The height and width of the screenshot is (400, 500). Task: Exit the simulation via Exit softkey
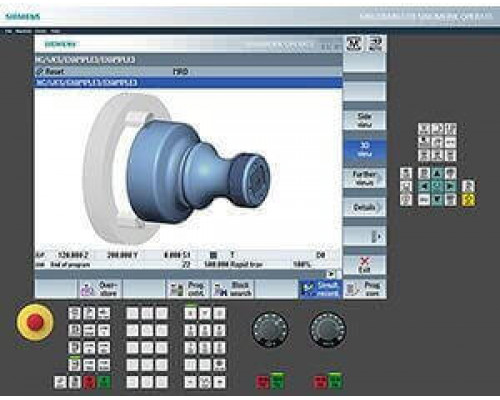pos(365,265)
